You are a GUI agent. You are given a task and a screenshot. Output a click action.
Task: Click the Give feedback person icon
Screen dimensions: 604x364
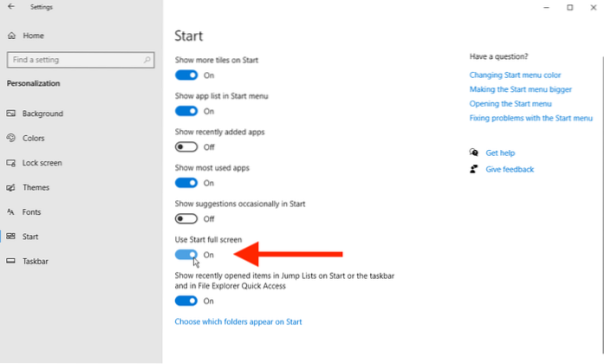coord(474,169)
